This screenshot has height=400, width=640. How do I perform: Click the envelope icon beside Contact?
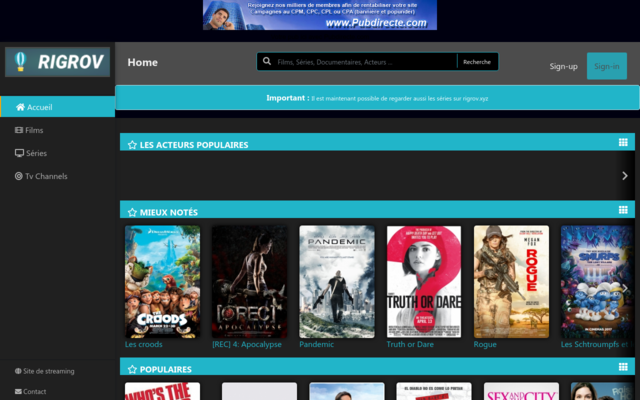pyautogui.click(x=18, y=391)
